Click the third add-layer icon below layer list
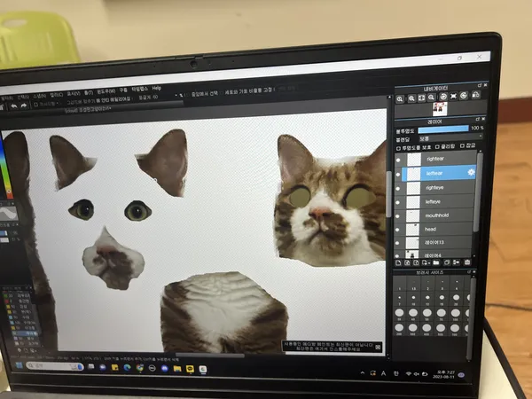The image size is (532, 399). (x=416, y=263)
